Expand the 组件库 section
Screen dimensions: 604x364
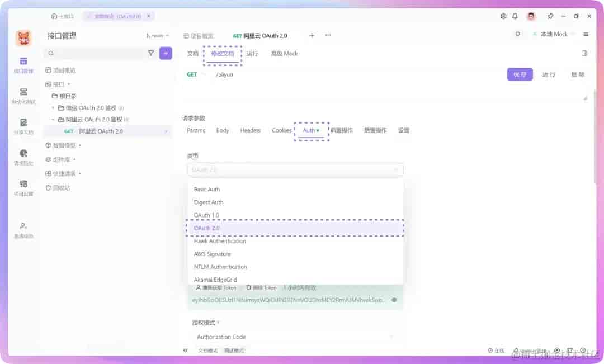(x=74, y=159)
